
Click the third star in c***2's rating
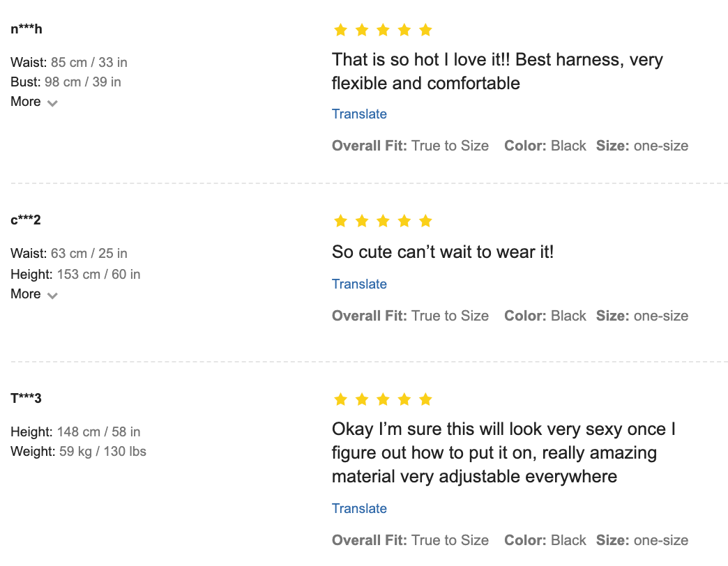pos(383,221)
